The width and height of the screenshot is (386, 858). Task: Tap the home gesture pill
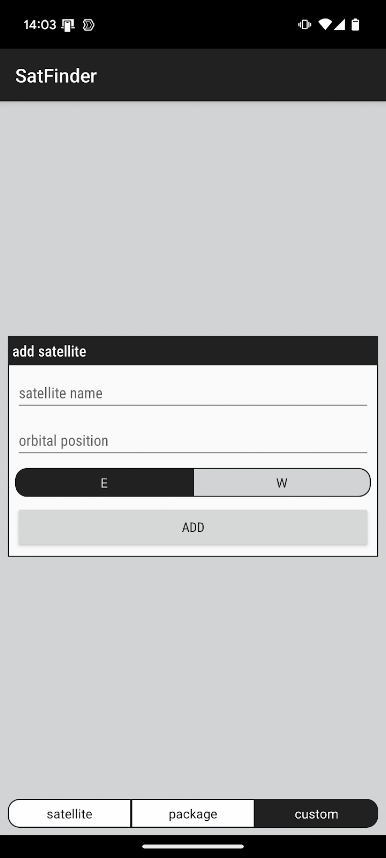coord(193,846)
